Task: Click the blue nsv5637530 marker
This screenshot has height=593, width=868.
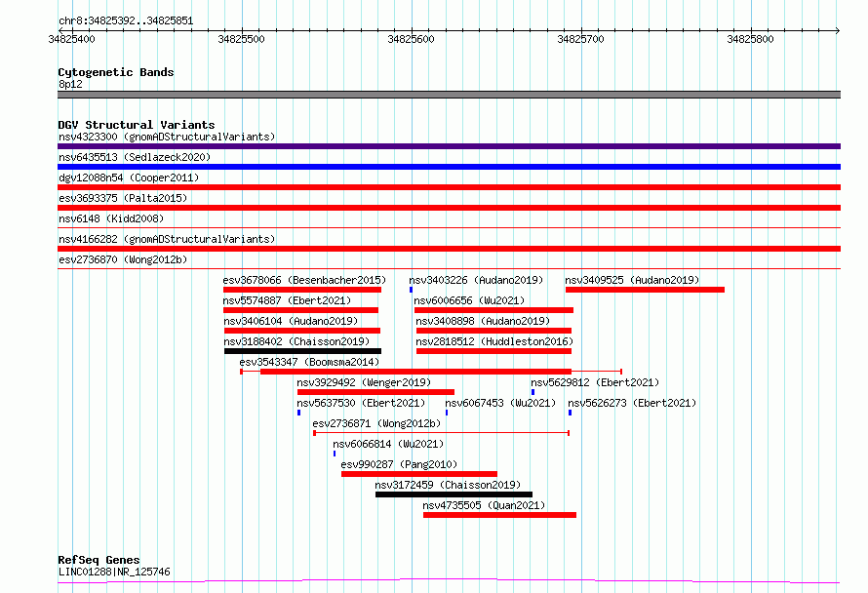Action: pyautogui.click(x=299, y=413)
